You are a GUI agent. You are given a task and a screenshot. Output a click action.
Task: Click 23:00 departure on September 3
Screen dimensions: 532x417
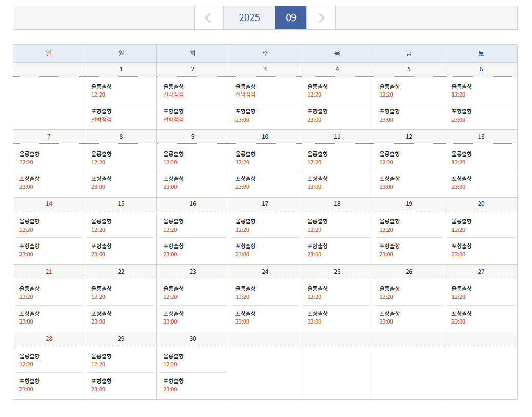tap(242, 120)
